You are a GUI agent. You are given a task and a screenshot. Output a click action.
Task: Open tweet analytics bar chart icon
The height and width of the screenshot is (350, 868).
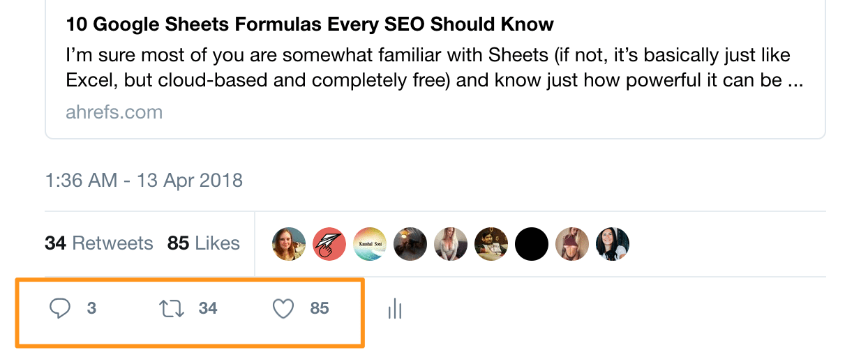[x=395, y=309]
